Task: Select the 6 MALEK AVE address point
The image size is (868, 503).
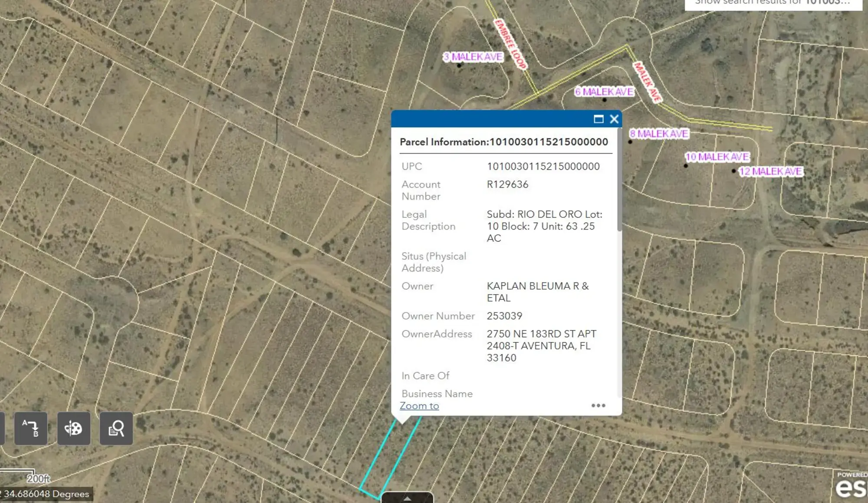Action: tap(605, 100)
